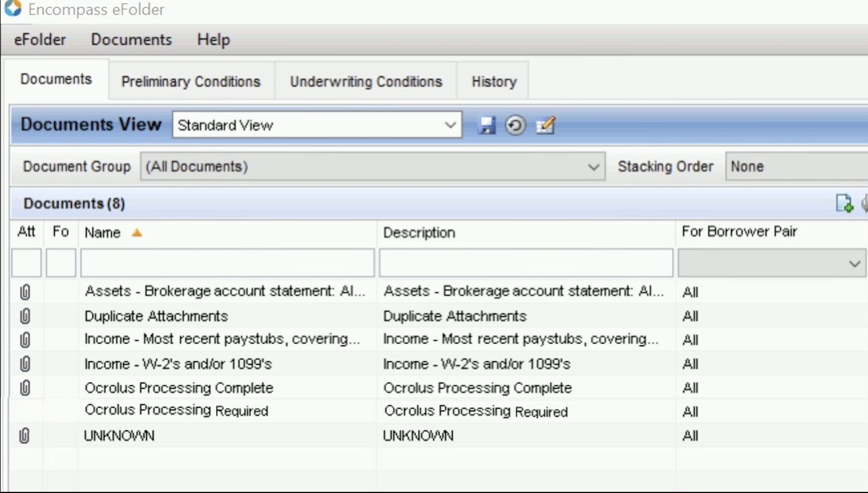This screenshot has height=493, width=868.
Task: Click paperclip for Income W-2's and/or 1099's
Action: click(x=25, y=364)
